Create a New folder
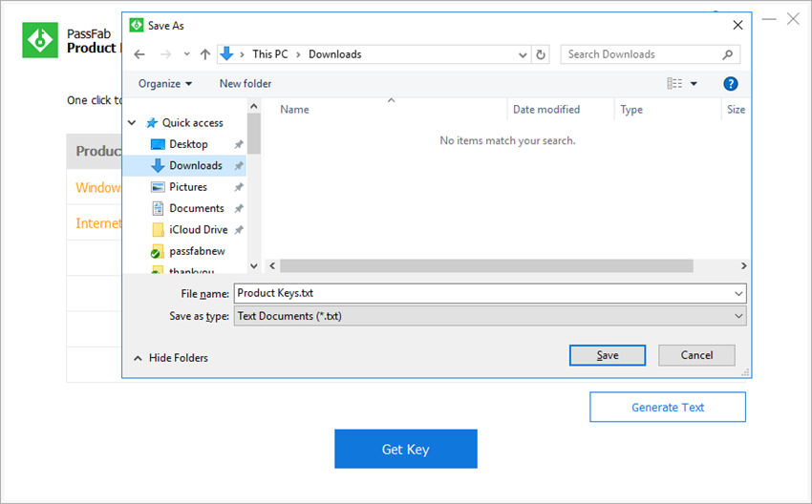This screenshot has height=504, width=812. pyautogui.click(x=245, y=84)
